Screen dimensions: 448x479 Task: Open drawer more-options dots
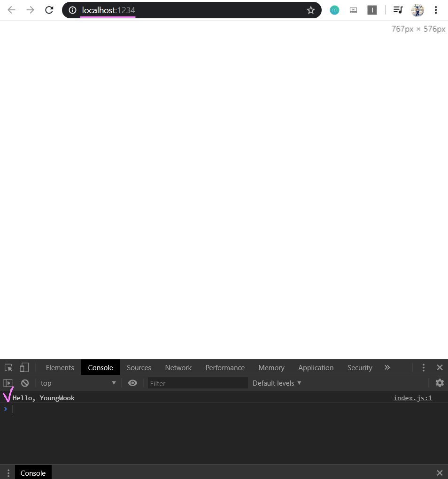pyautogui.click(x=8, y=473)
